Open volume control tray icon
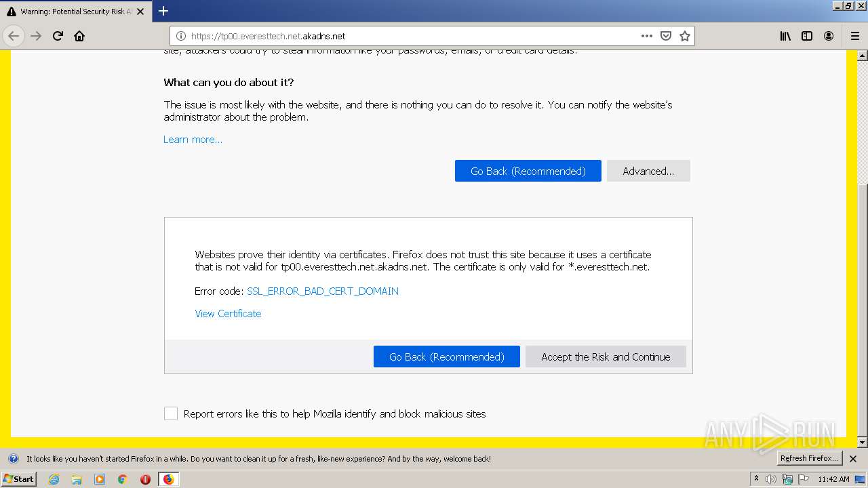868x488 pixels. click(x=771, y=479)
